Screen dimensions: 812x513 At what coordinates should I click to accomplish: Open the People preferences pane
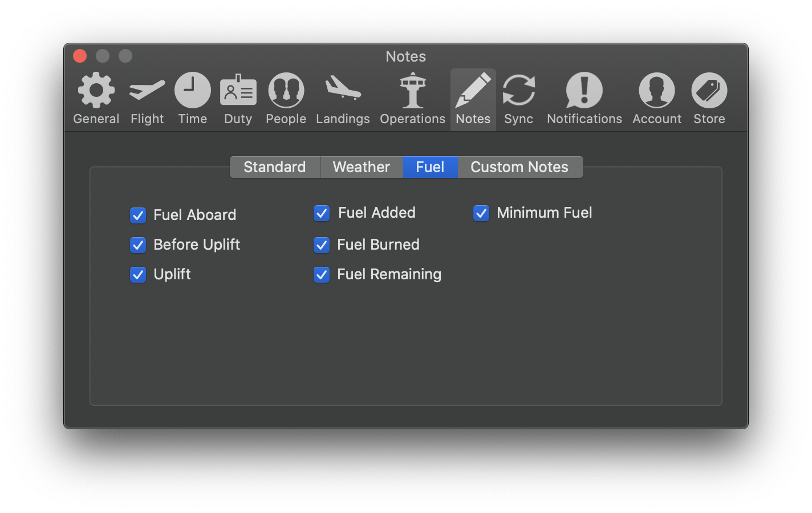pyautogui.click(x=286, y=99)
